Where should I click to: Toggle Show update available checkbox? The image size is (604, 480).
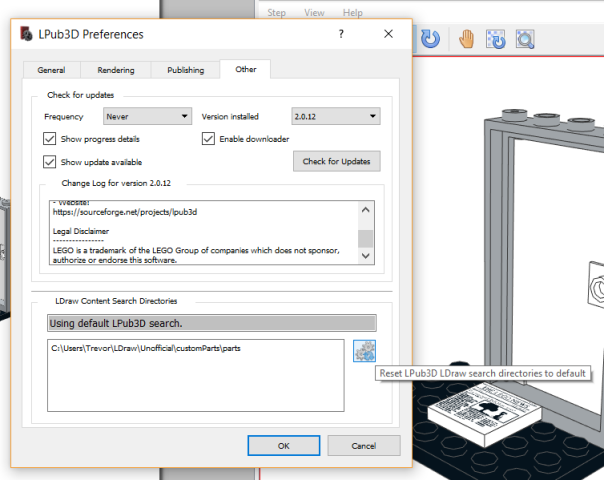tap(49, 162)
